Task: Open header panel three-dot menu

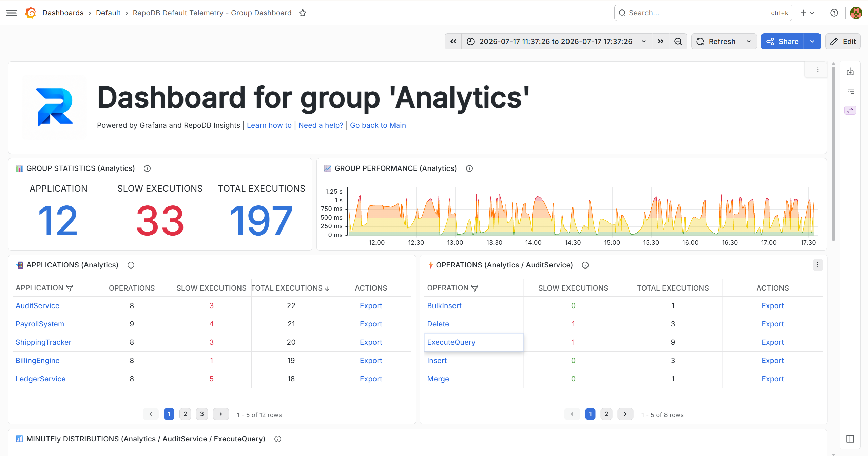Action: tap(818, 70)
